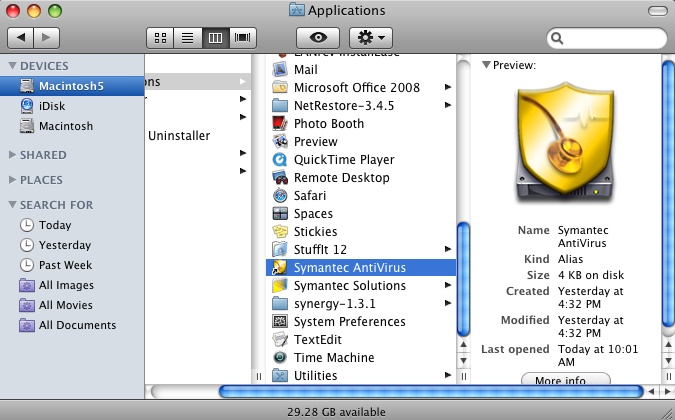Click the More info button
675x420 pixels.
coord(566,379)
